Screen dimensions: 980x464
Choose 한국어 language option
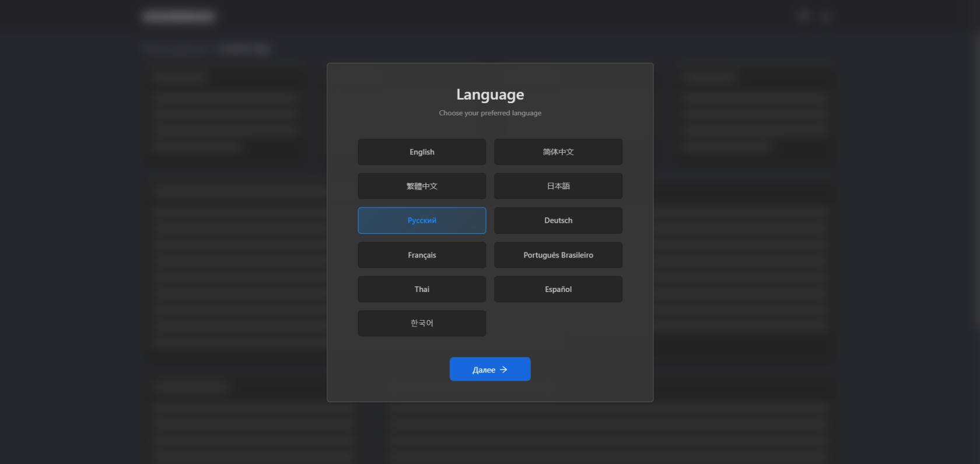[422, 323]
